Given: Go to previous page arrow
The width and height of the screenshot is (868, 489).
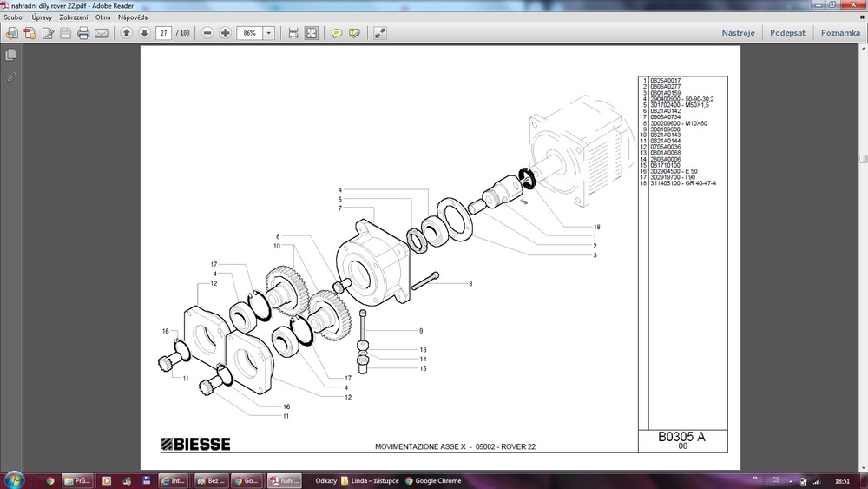Looking at the screenshot, I should (x=127, y=33).
